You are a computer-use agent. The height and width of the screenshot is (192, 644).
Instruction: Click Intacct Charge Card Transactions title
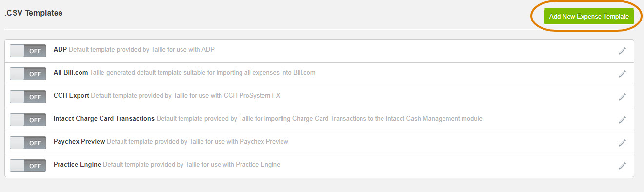pos(104,118)
